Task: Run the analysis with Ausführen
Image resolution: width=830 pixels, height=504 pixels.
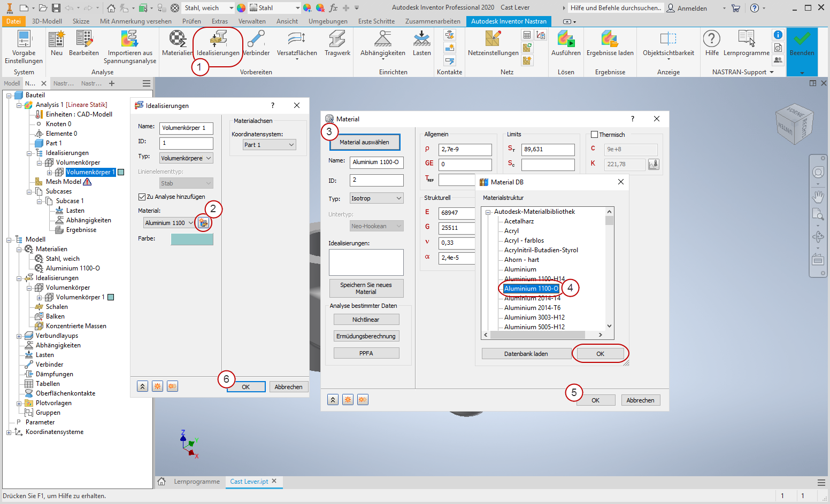Action: (x=566, y=43)
